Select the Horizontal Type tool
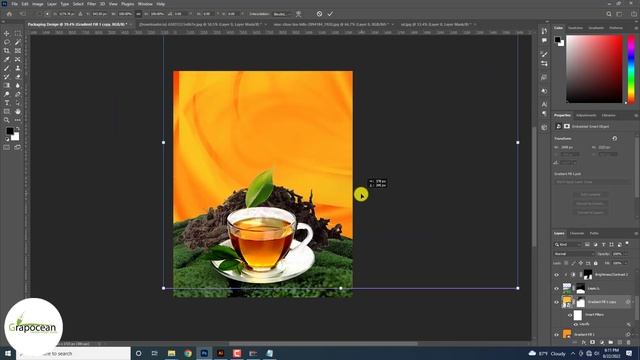640x360 pixels. click(7, 103)
